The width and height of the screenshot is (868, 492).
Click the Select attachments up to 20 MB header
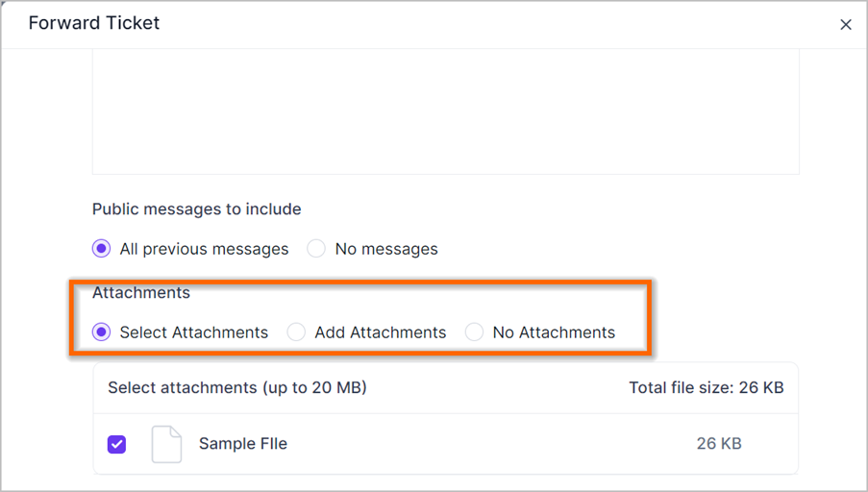coord(236,388)
